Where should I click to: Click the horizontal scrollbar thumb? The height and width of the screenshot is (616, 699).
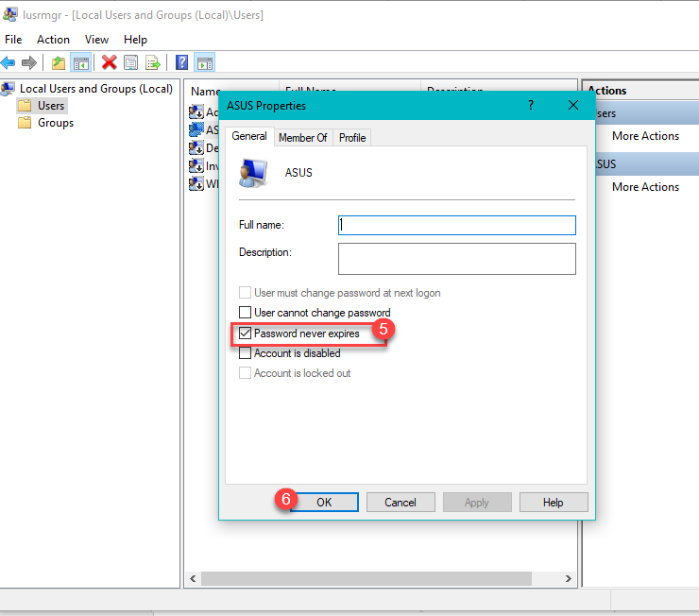click(x=366, y=578)
